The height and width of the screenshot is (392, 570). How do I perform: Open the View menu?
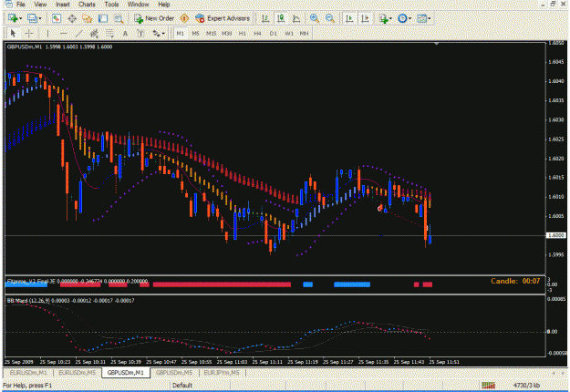(x=40, y=5)
